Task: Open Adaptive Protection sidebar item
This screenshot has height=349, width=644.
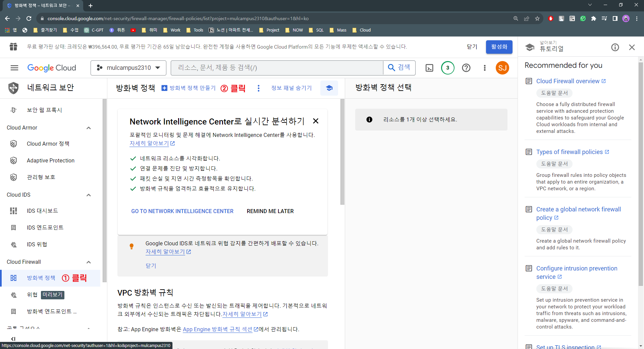Action: (x=50, y=160)
